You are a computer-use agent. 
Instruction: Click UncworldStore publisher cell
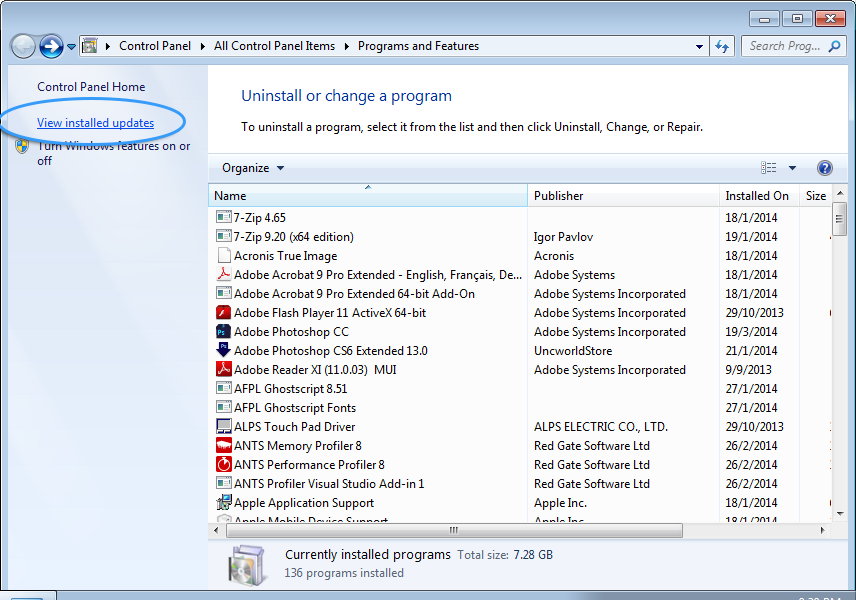click(573, 351)
